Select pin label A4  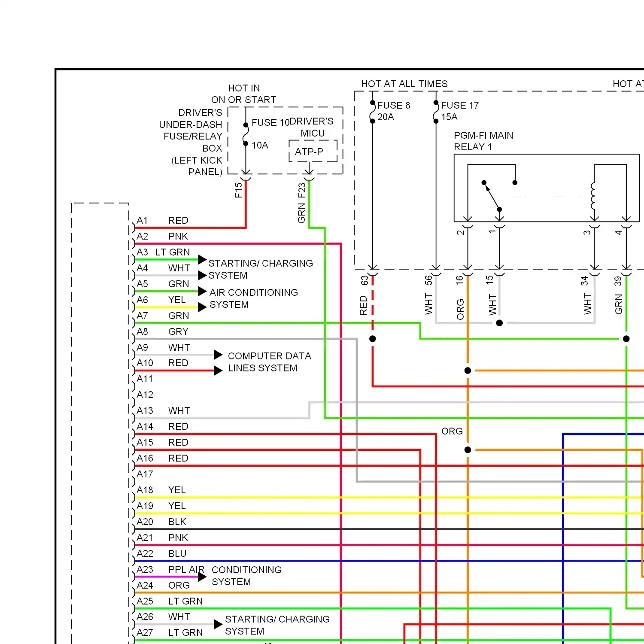[x=142, y=268]
